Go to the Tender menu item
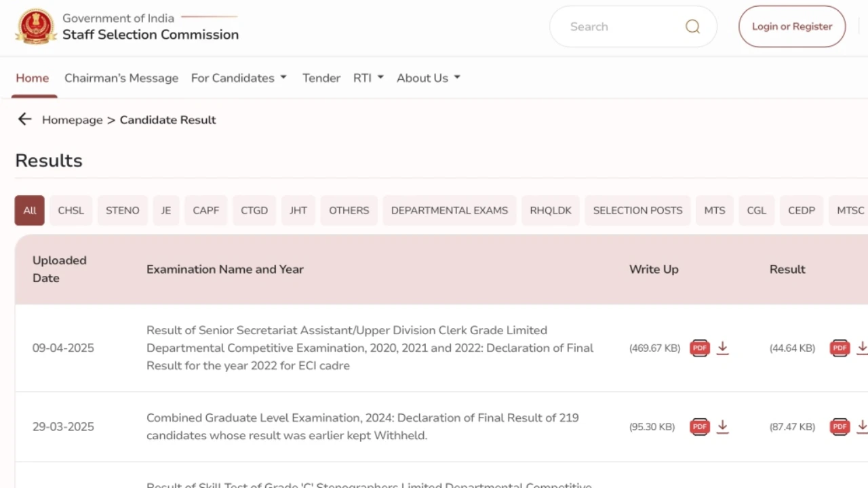This screenshot has height=488, width=868. click(321, 78)
